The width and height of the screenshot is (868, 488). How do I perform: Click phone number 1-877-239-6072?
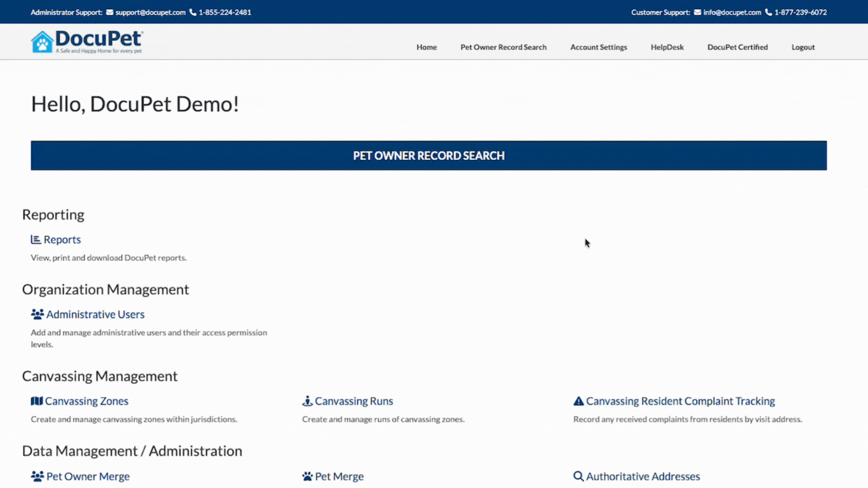(801, 12)
